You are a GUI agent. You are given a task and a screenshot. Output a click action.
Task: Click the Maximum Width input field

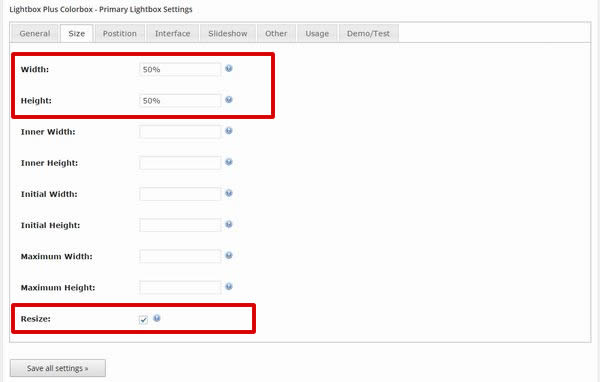(180, 256)
